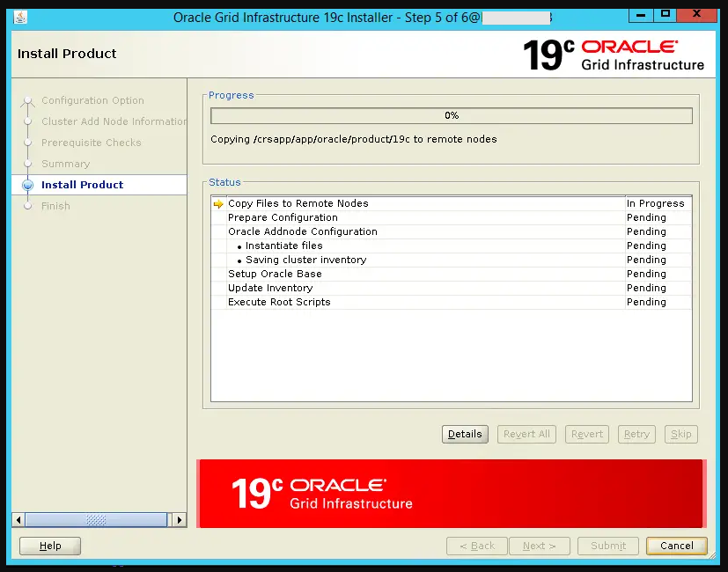728x572 pixels.
Task: Click the Install Product step bullet icon
Action: click(28, 185)
